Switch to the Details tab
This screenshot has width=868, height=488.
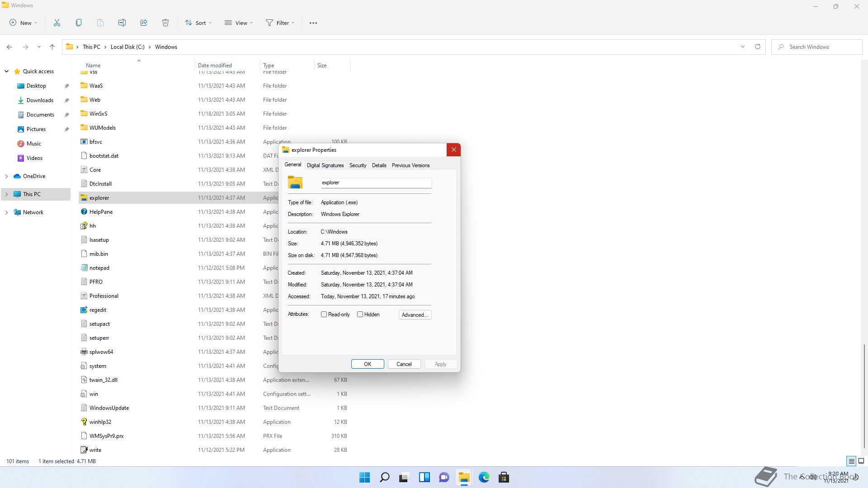tap(379, 165)
